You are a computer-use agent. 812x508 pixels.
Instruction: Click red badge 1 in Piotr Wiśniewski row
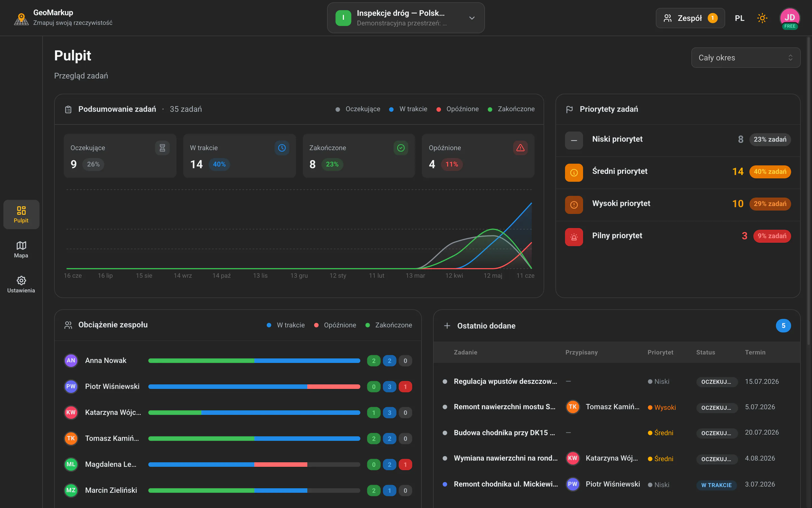coord(405,387)
